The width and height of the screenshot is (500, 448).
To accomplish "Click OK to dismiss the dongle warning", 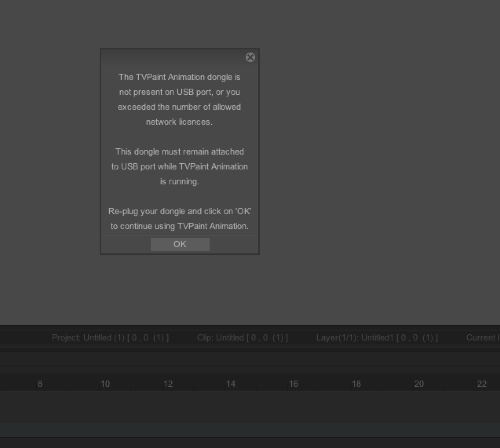I will (180, 244).
